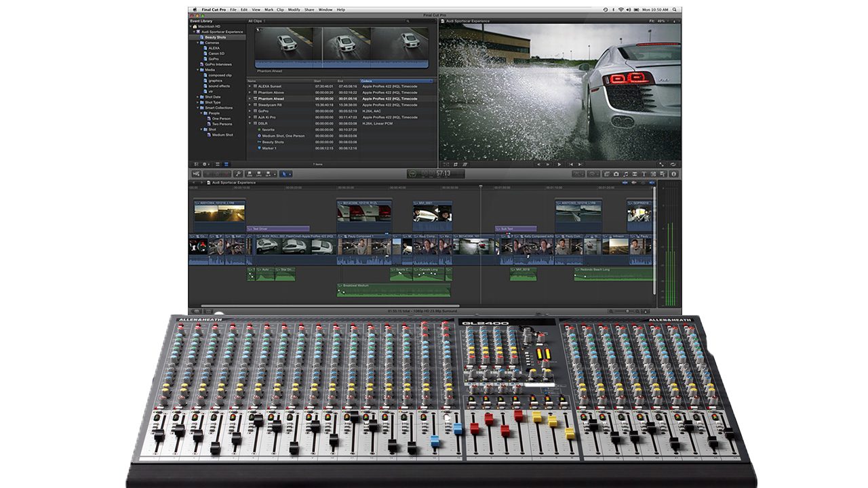This screenshot has width=868, height=488.
Task: Switch browser to filmstrip view
Action: [x=218, y=164]
